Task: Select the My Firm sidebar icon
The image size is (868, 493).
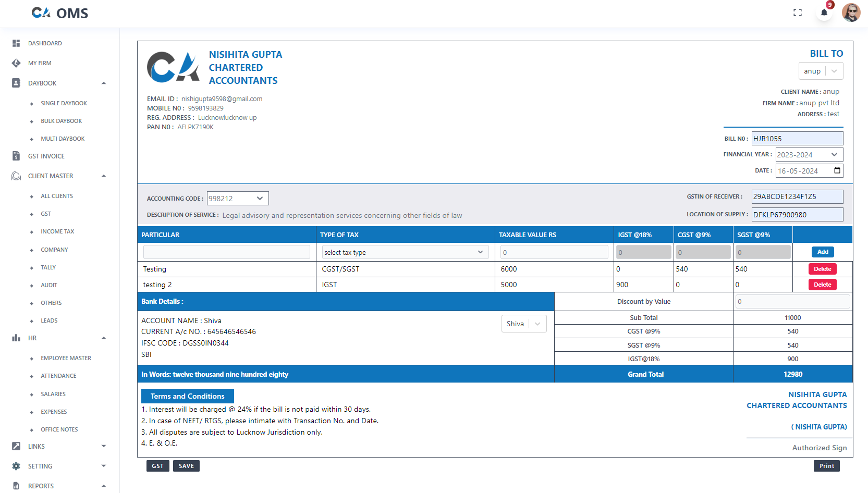Action: click(16, 63)
